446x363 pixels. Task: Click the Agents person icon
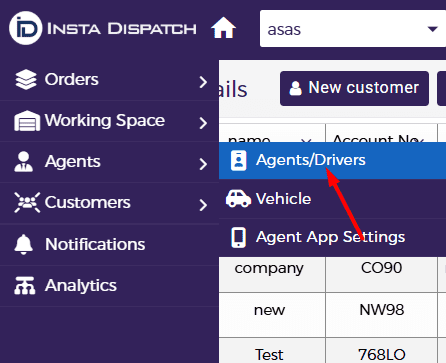[24, 162]
